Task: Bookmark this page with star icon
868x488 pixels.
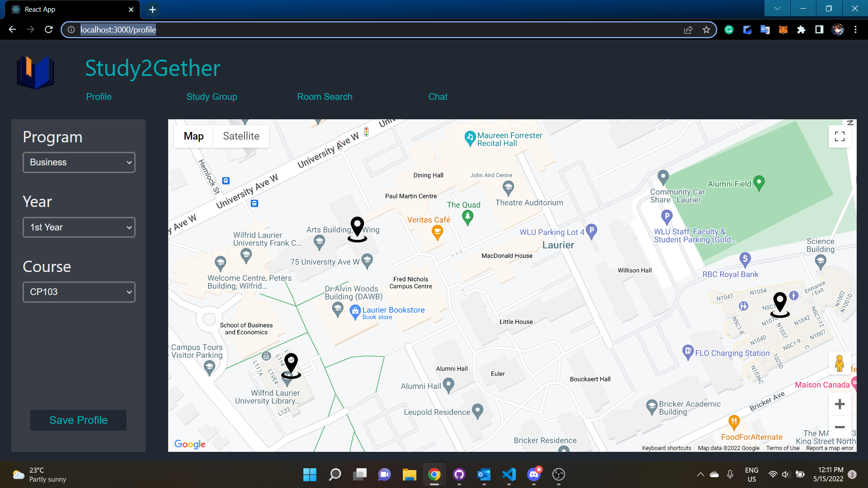Action: 706,30
